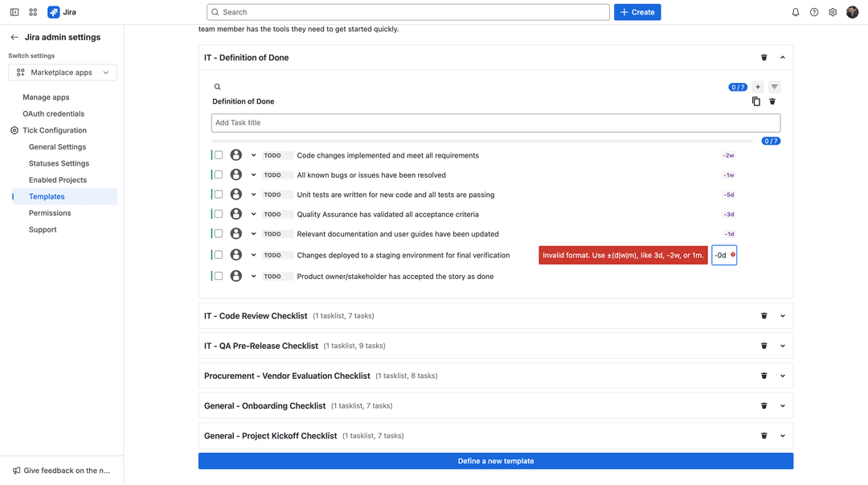
Task: Tick the Quality Assurance validation task checkbox
Action: pyautogui.click(x=218, y=214)
